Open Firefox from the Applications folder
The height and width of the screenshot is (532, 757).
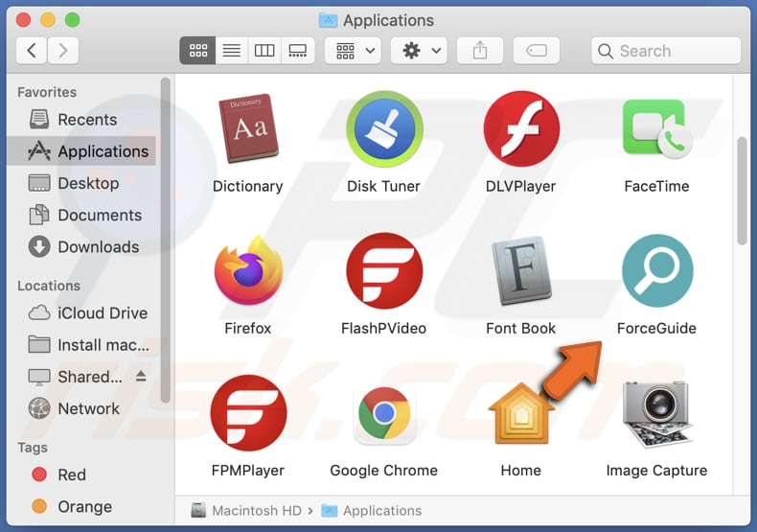pyautogui.click(x=248, y=271)
